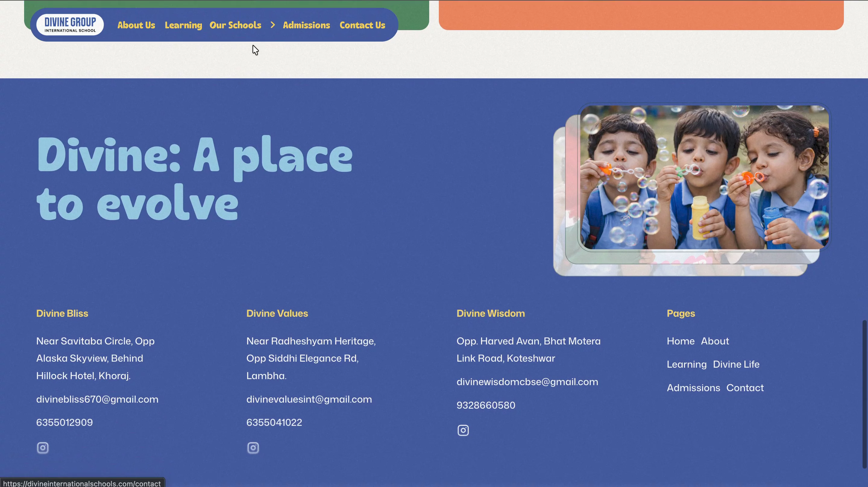Expand the Our Schools chevron arrow
Viewport: 868px width, 487px height.
[x=272, y=25]
